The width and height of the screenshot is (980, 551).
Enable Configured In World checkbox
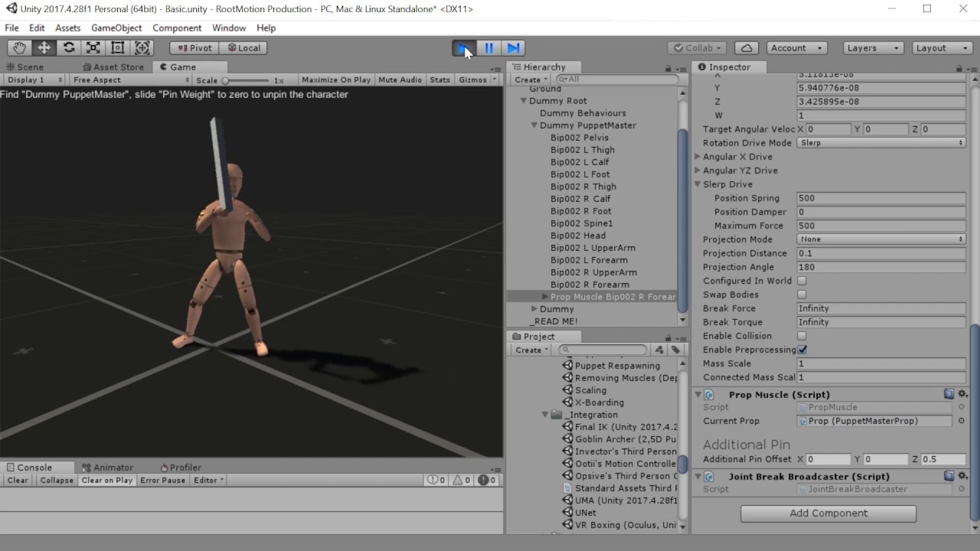802,281
